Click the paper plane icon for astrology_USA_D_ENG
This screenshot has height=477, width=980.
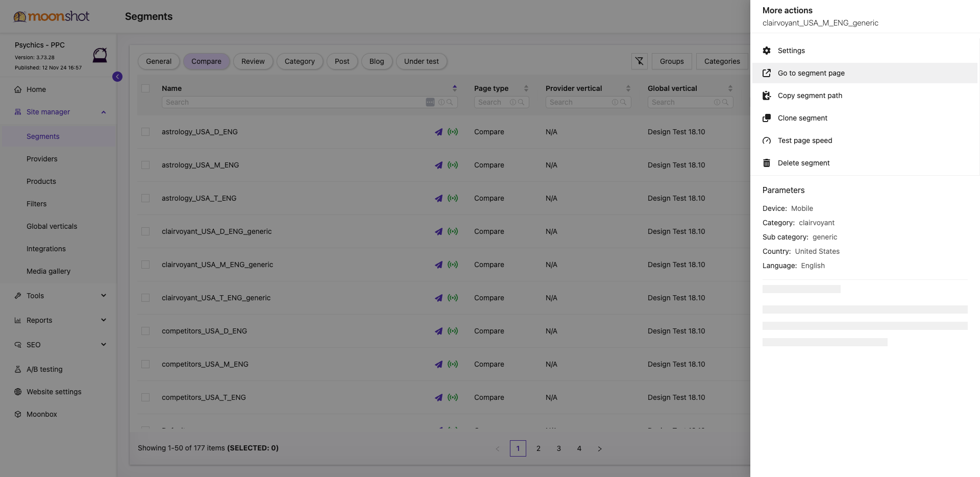(x=438, y=132)
